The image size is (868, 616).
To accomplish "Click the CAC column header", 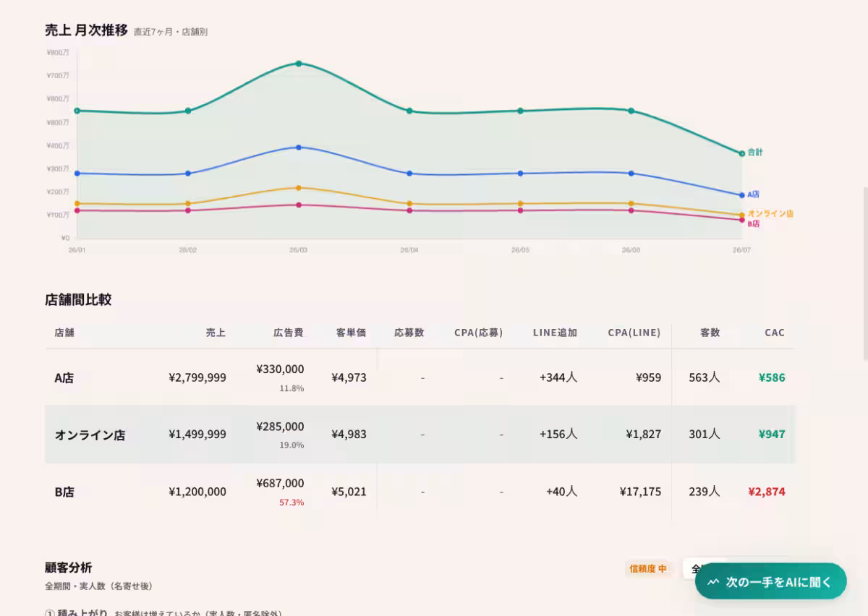I will (775, 333).
